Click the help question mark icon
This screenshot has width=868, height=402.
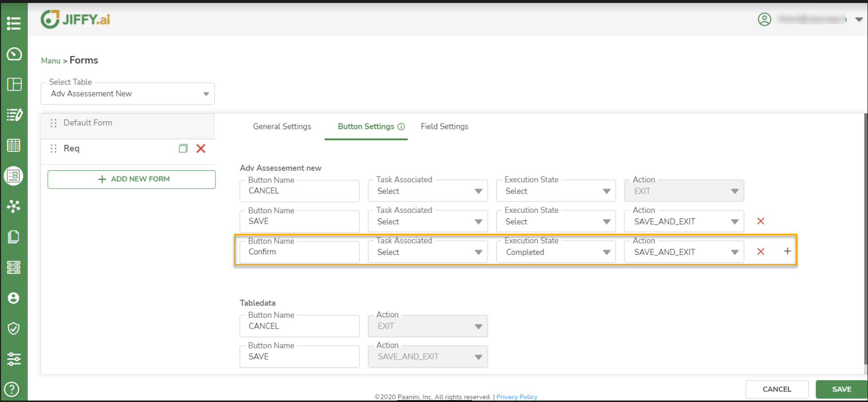tap(13, 390)
